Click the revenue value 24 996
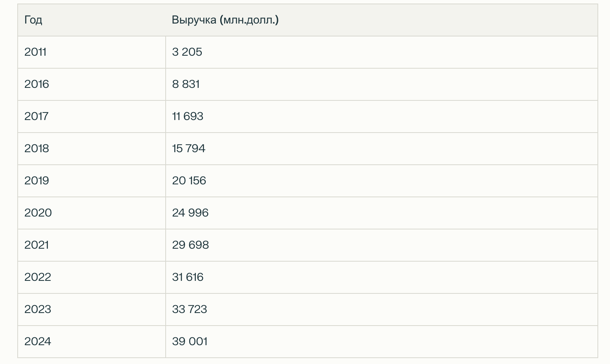Screen dimensions: 610x364 pos(190,213)
